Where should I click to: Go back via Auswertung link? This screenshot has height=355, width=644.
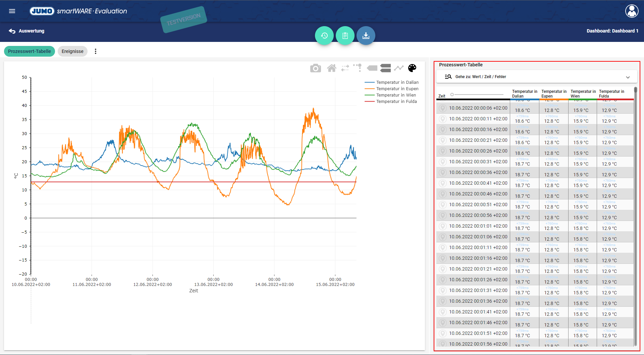pos(27,31)
